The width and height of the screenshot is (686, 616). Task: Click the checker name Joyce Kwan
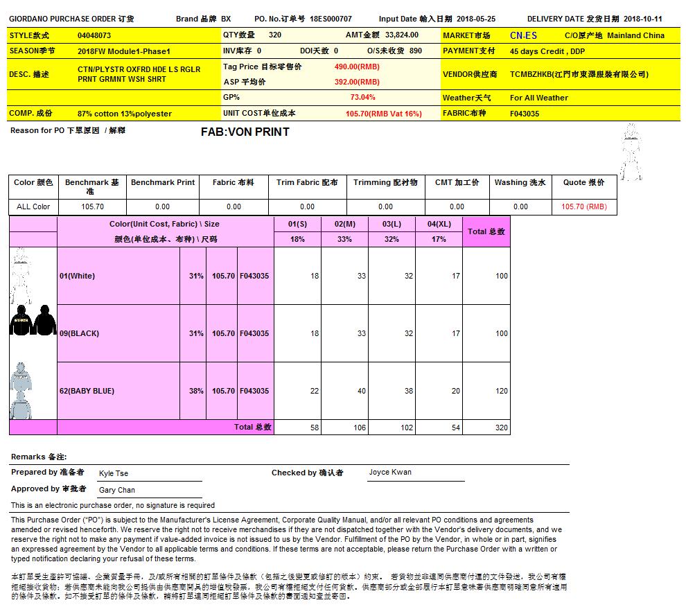coord(390,472)
